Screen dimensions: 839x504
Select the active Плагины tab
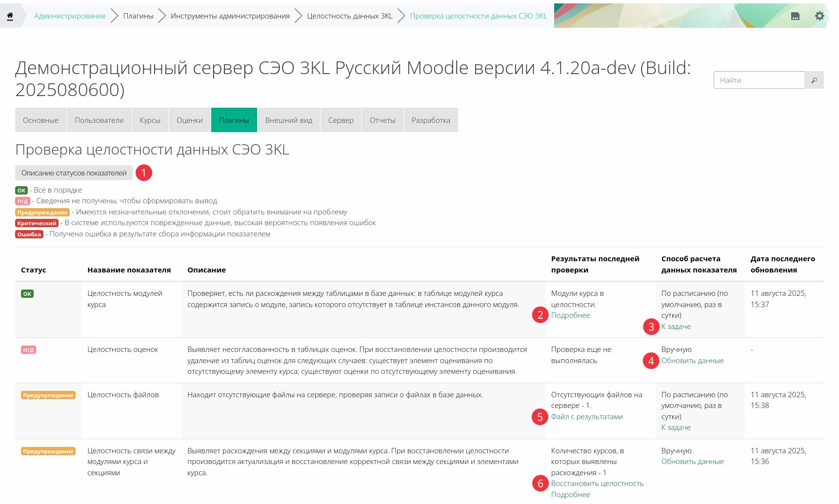pos(234,120)
